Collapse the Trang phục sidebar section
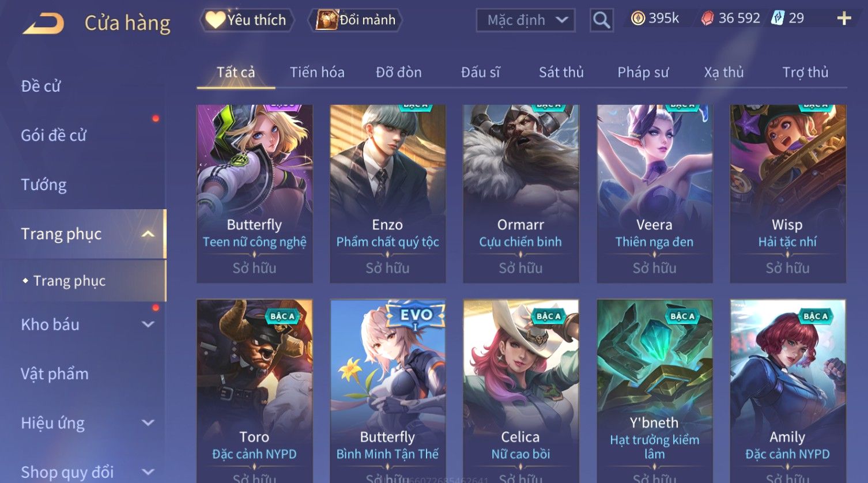This screenshot has height=483, width=868. click(x=148, y=234)
